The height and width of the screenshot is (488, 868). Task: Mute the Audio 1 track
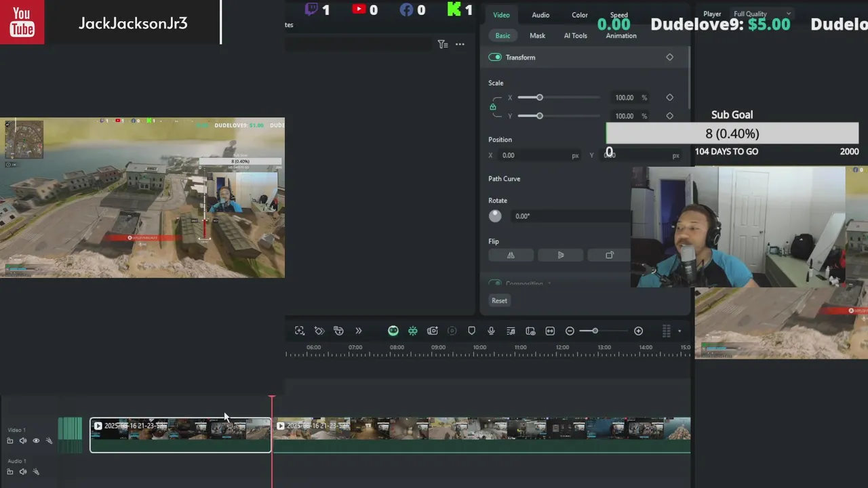pyautogui.click(x=23, y=472)
